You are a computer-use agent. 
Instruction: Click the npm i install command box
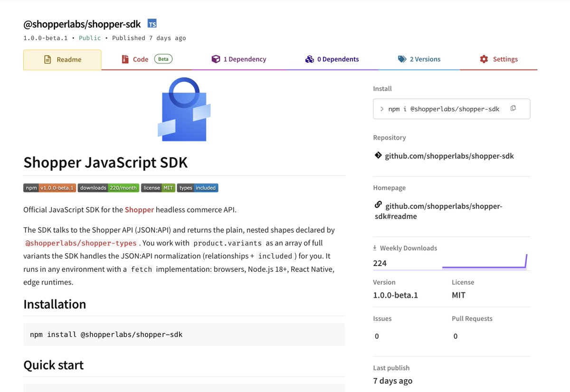point(452,109)
